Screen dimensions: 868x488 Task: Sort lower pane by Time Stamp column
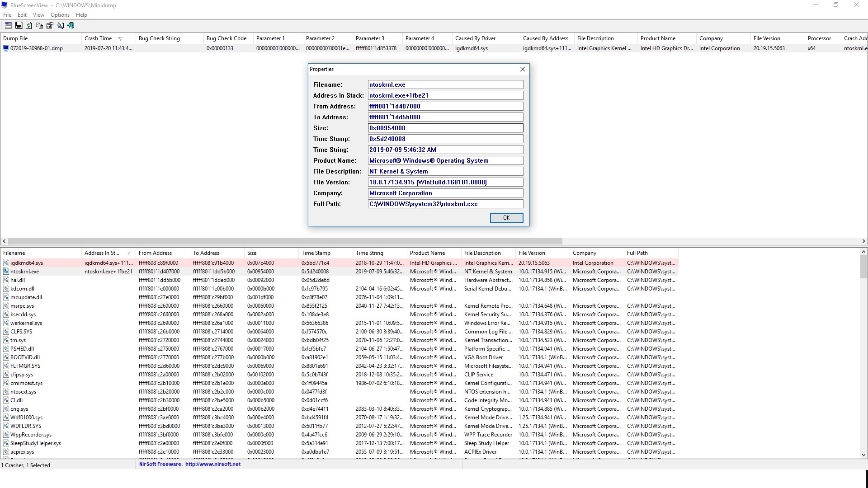pos(325,253)
